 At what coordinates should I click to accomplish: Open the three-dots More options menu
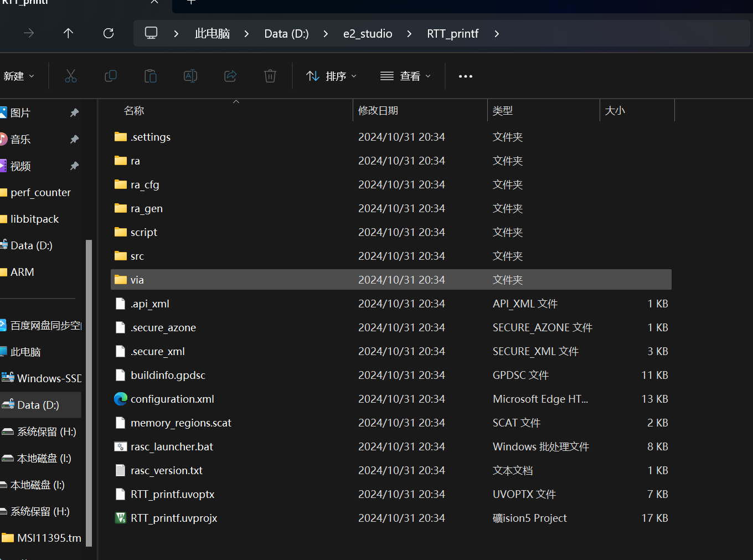point(466,76)
